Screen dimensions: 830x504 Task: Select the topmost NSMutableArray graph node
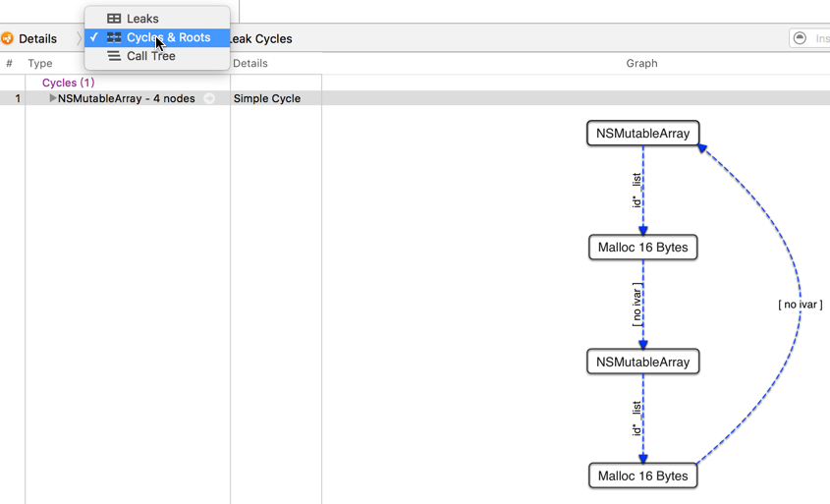(643, 133)
